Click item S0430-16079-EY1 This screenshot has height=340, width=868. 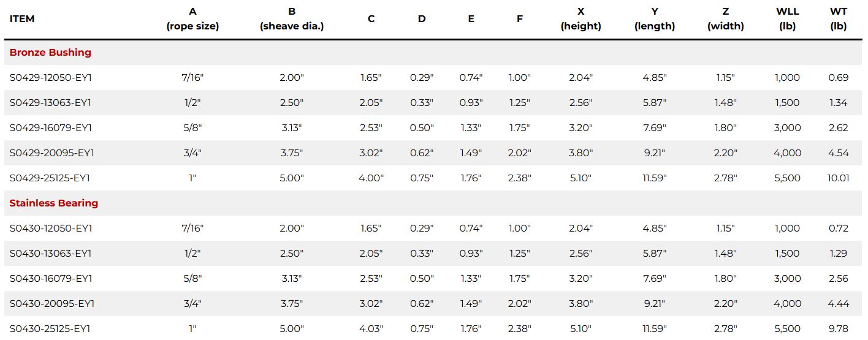tap(50, 279)
